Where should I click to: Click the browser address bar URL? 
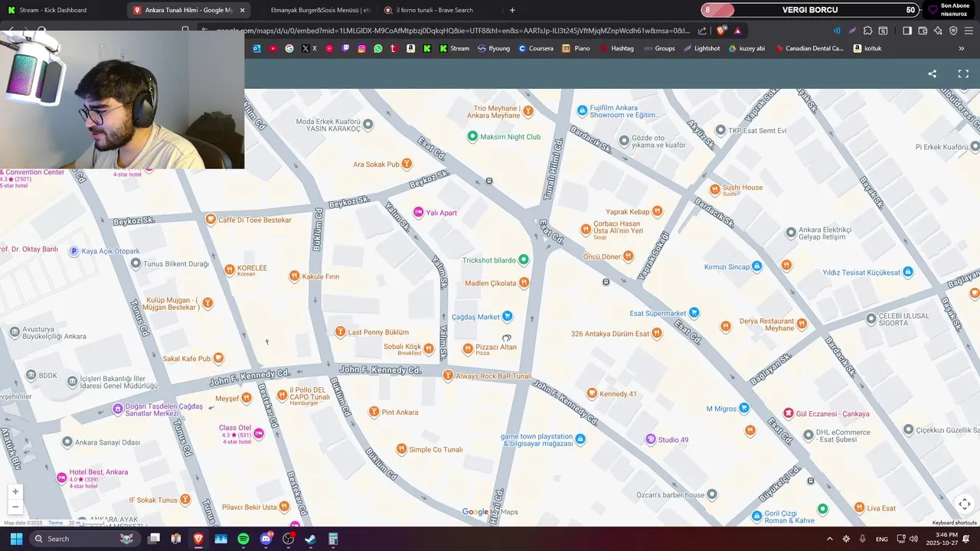click(x=452, y=31)
